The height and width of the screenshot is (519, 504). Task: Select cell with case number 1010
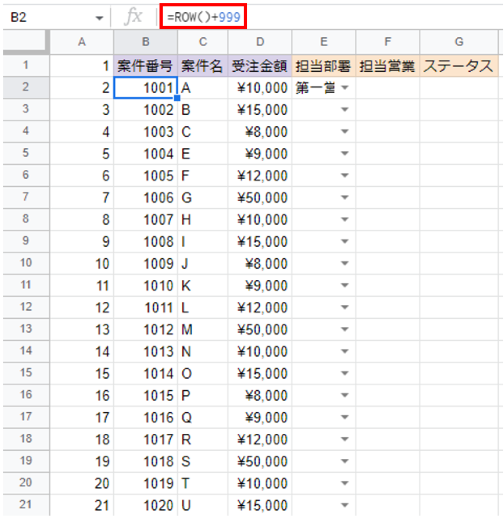pos(146,285)
